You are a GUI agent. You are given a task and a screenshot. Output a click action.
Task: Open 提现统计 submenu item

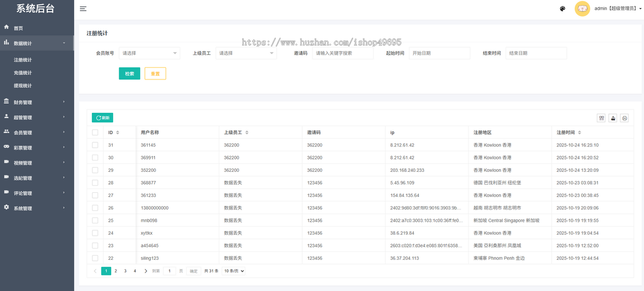coord(23,85)
